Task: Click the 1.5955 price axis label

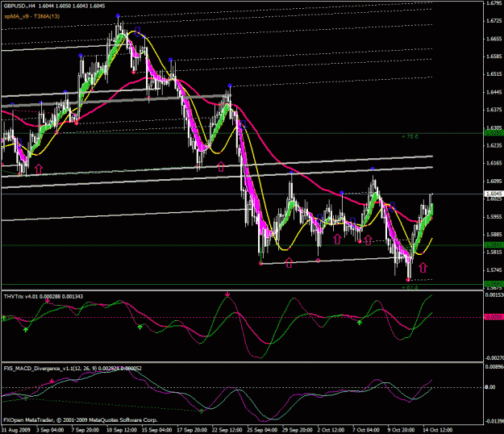Action: 494,217
